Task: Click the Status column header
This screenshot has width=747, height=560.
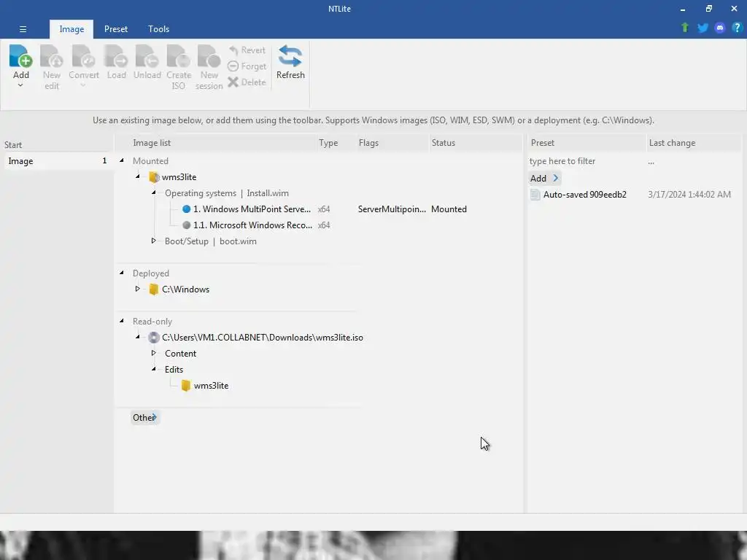Action: click(x=444, y=143)
